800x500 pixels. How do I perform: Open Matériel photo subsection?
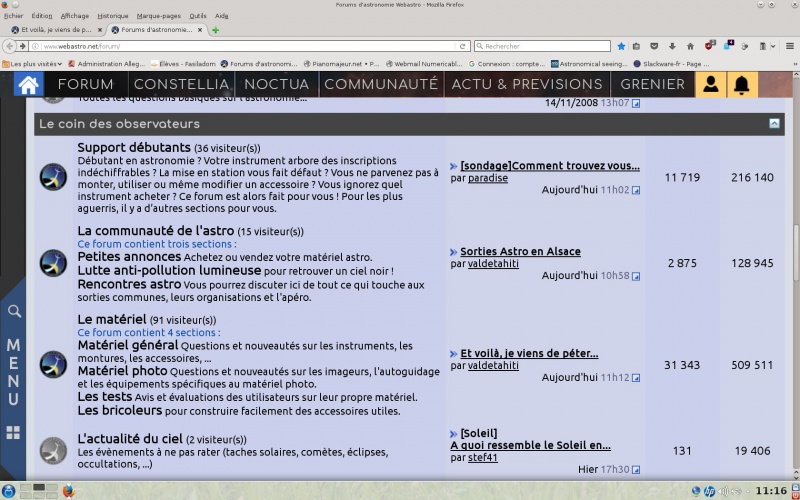[122, 371]
